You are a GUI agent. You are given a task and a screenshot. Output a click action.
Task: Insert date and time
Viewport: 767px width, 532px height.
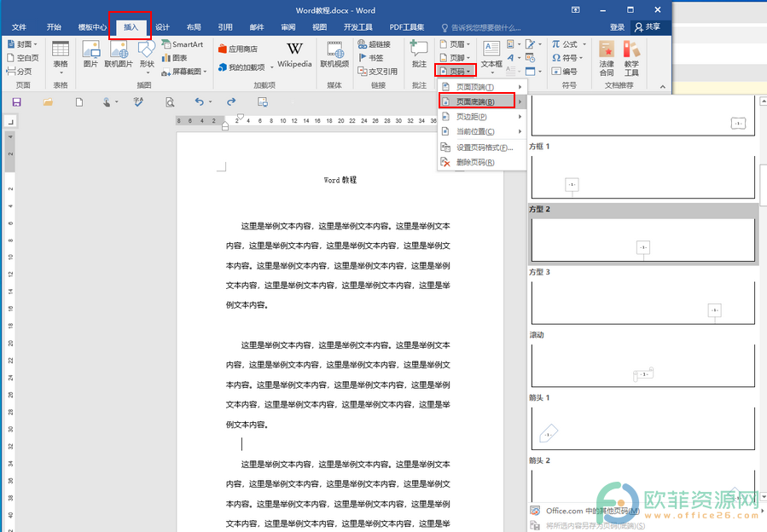[x=531, y=58]
